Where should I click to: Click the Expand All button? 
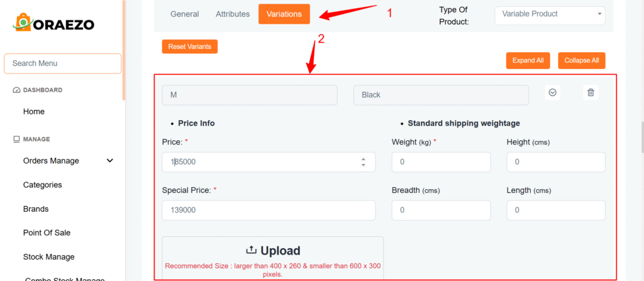pos(528,60)
